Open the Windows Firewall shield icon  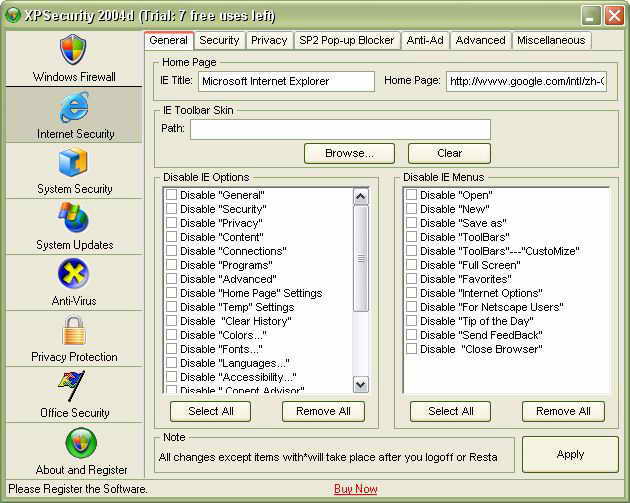tap(74, 49)
